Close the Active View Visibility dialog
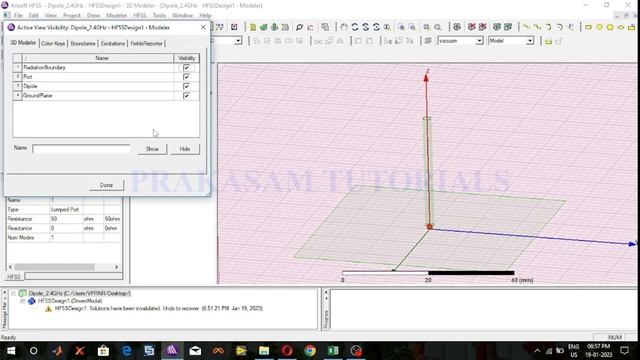640x360 pixels. pos(203,27)
